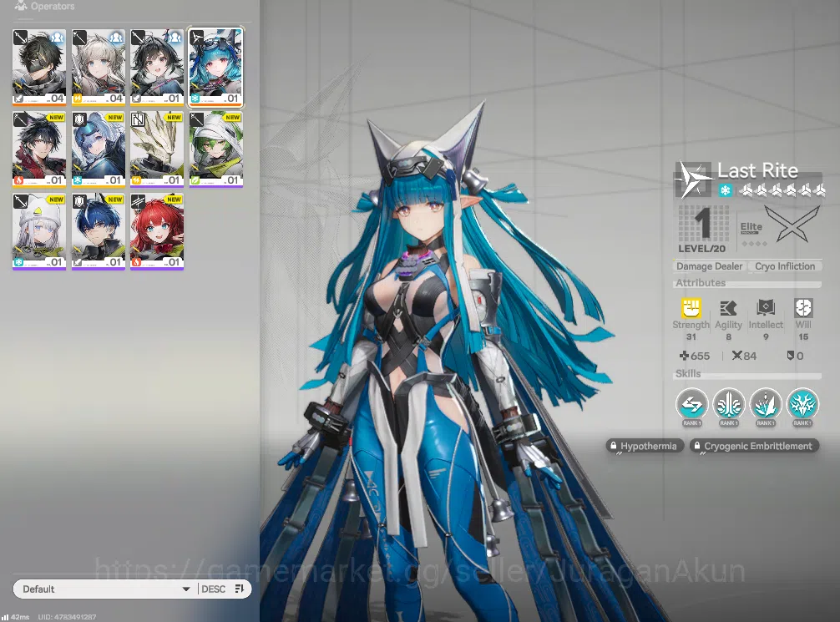
Task: Click the UID number text
Action: (x=67, y=617)
